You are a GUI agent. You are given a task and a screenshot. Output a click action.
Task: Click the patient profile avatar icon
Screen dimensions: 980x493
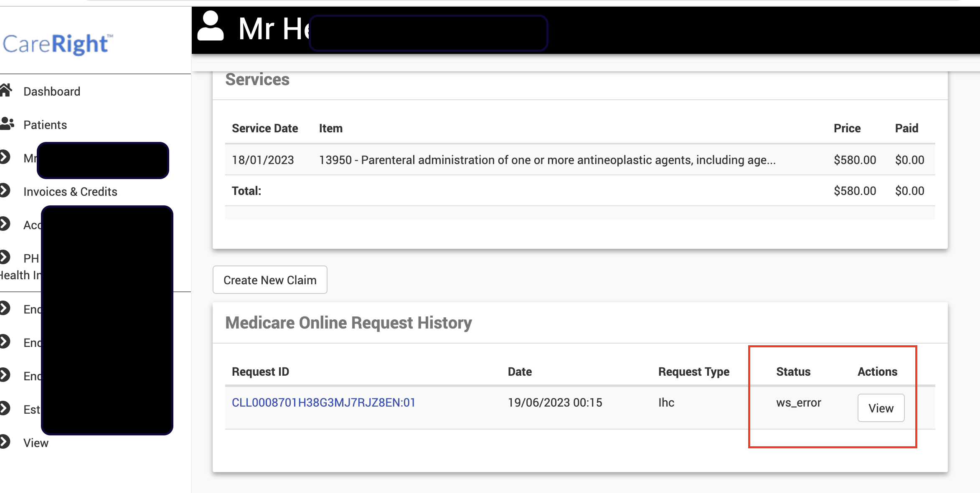[x=210, y=26]
